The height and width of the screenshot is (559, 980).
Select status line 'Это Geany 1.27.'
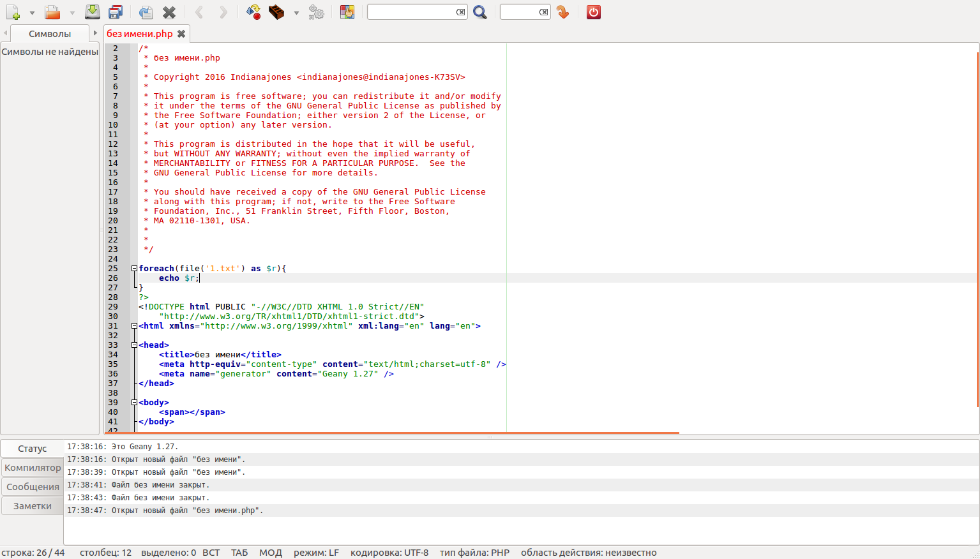coord(521,447)
